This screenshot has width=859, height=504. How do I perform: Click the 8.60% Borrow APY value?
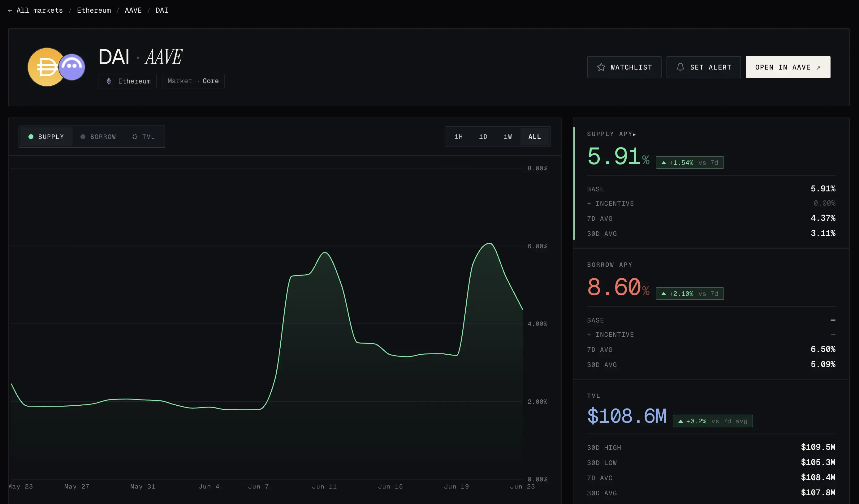618,287
